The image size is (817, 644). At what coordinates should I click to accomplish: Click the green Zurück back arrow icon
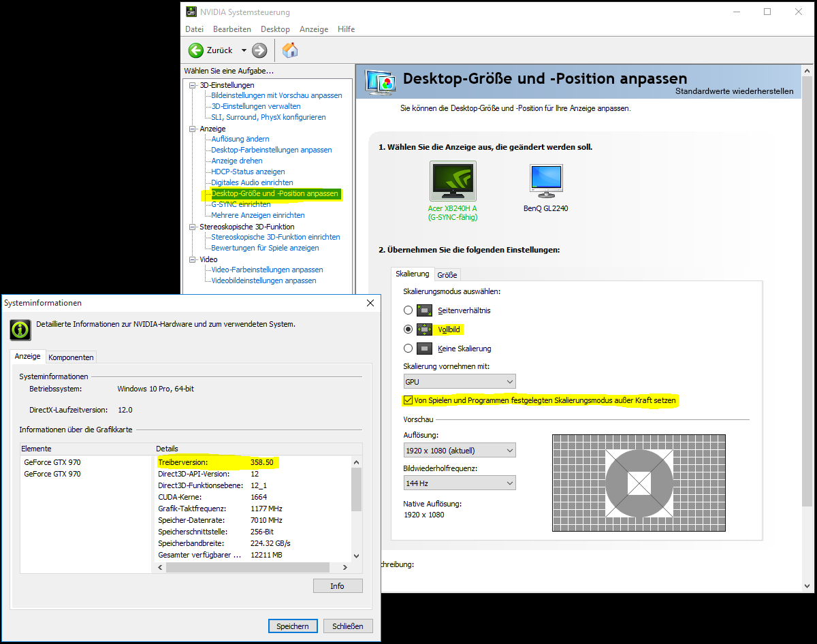tap(196, 50)
